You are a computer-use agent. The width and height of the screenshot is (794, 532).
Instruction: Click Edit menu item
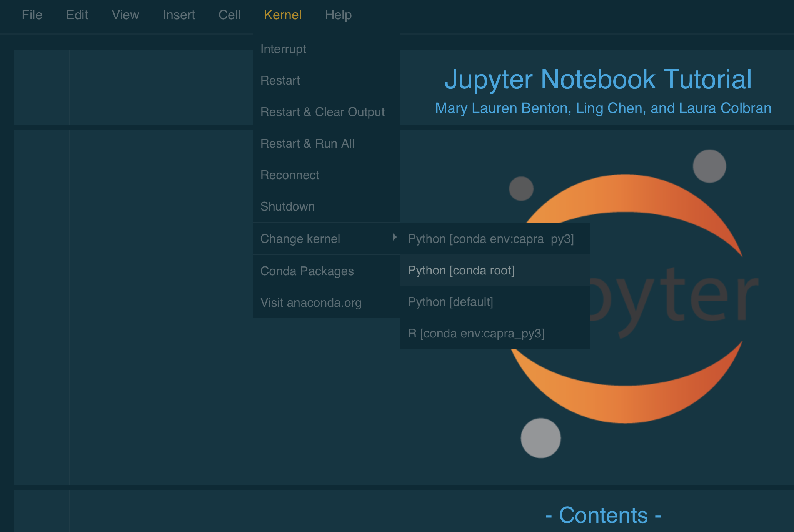[77, 15]
